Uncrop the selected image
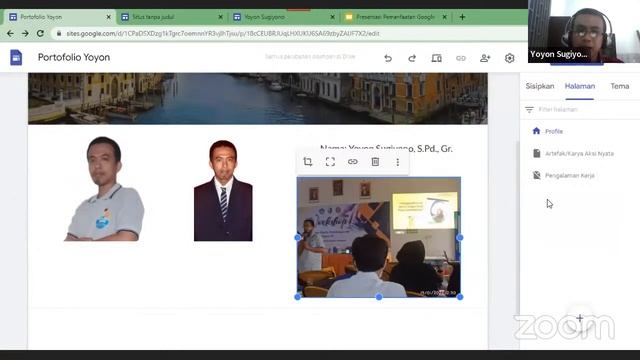This screenshot has width=640, height=360. tap(330, 162)
